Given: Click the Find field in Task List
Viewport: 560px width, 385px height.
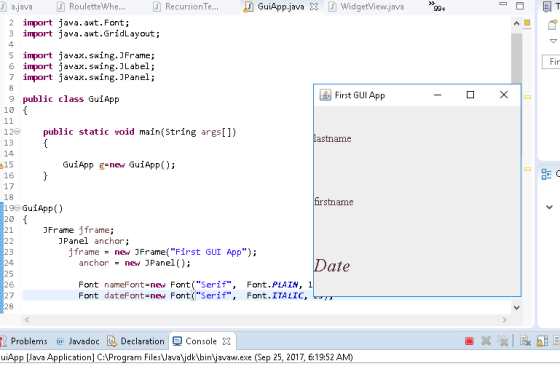Looking at the screenshot, I should [551, 61].
